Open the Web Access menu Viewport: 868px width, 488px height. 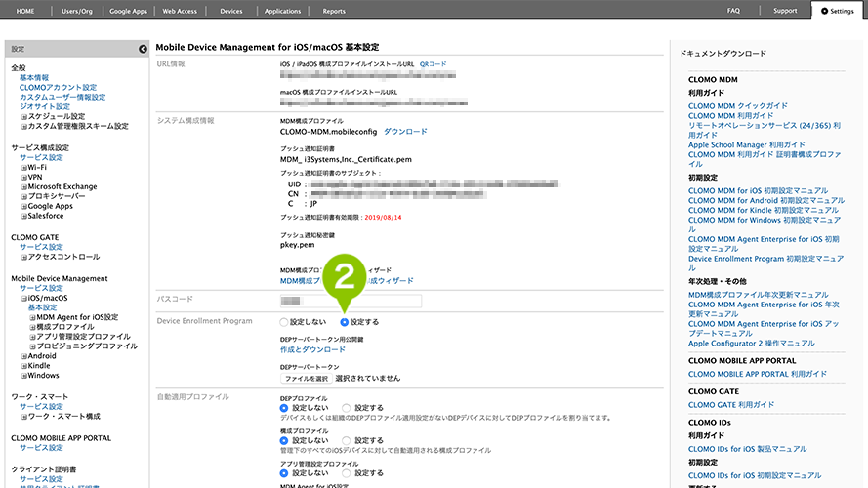180,11
